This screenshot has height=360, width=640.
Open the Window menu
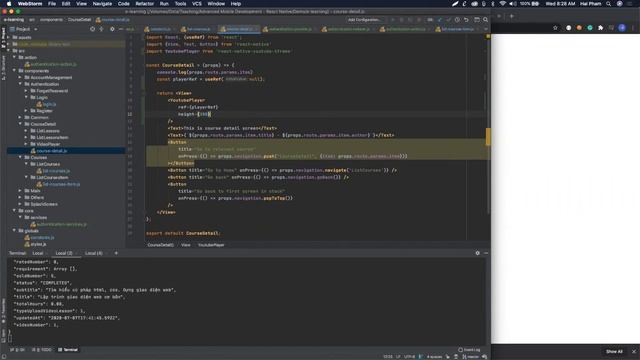(216, 4)
